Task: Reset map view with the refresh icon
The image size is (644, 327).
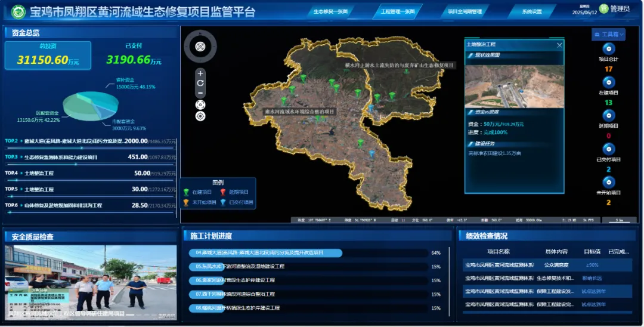Action: pos(200,83)
